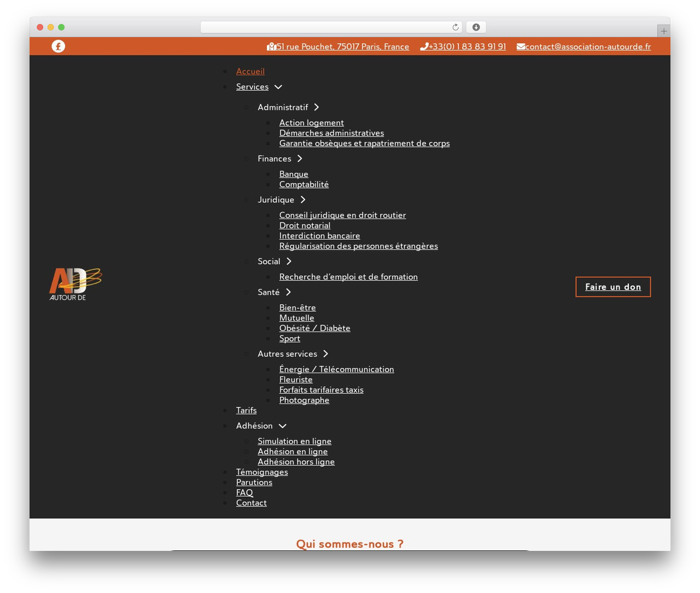Open the 51 rue Pouchet address link
This screenshot has height=593, width=700.
click(343, 46)
